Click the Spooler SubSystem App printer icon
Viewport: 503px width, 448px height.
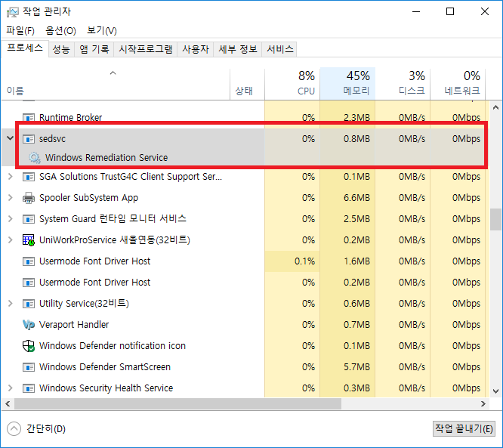click(x=29, y=198)
